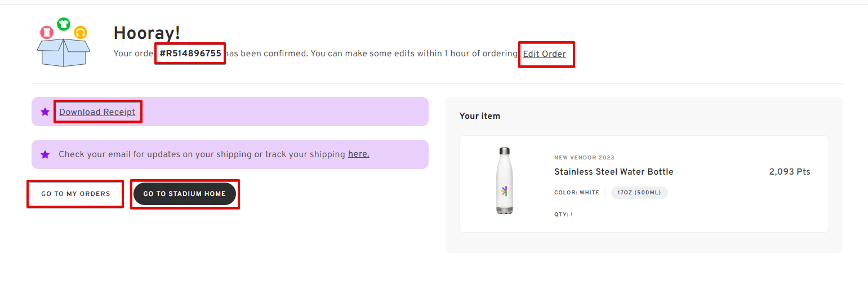The image size is (868, 302).
Task: Click the Hooray! heading
Action: point(146,33)
